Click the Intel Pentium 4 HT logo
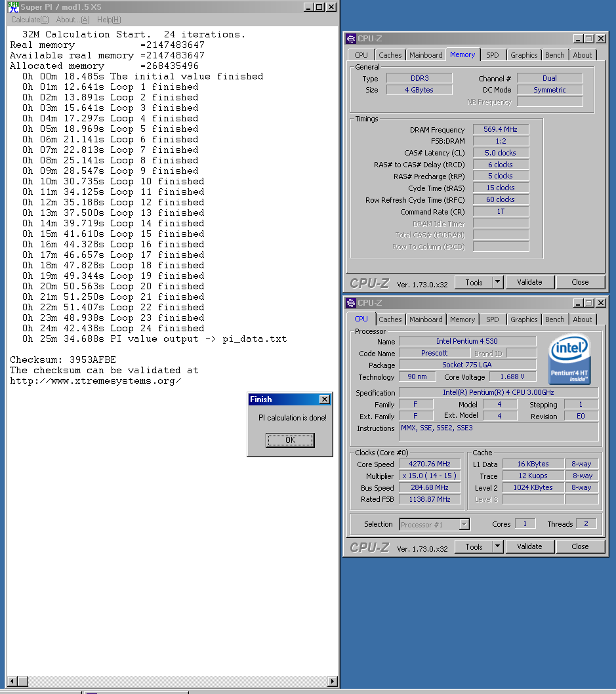 point(569,359)
